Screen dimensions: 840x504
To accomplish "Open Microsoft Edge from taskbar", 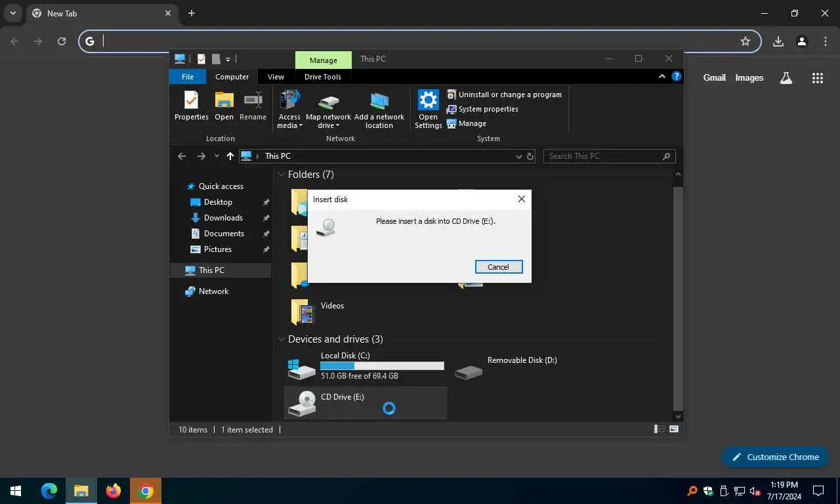I will (x=49, y=491).
